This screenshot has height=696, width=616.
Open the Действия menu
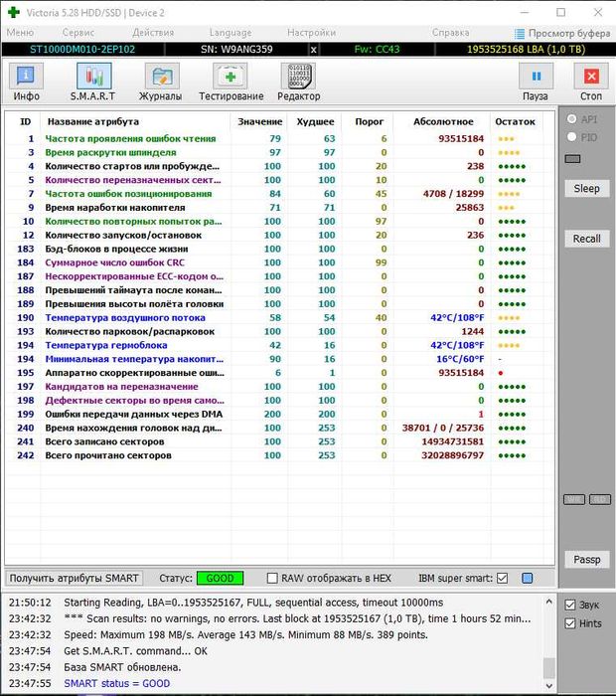point(153,33)
